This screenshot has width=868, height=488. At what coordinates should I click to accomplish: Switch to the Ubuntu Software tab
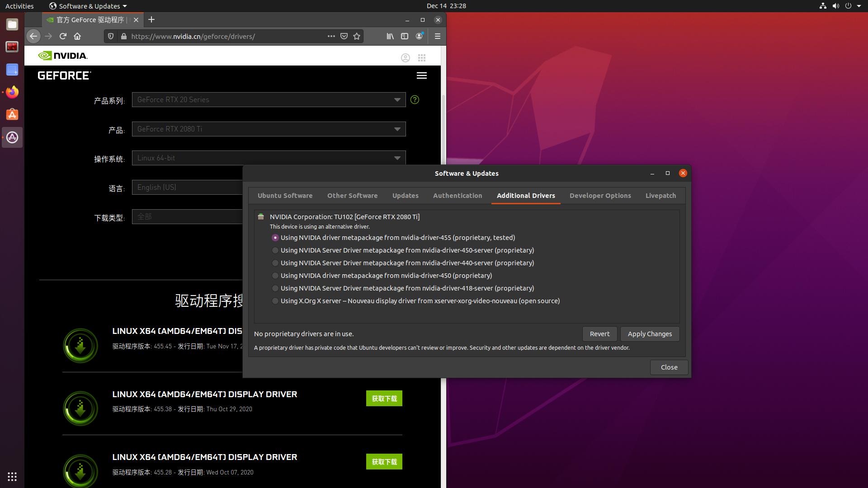[285, 196]
